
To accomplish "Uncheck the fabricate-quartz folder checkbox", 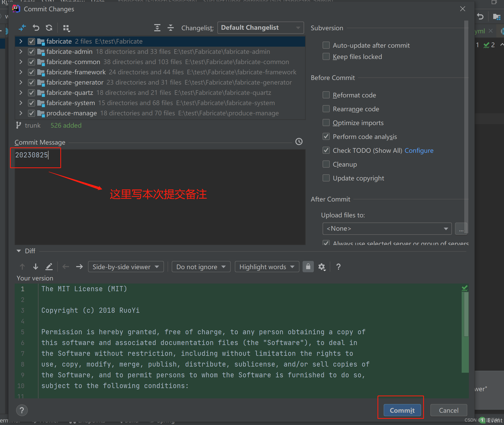I will 32,93.
